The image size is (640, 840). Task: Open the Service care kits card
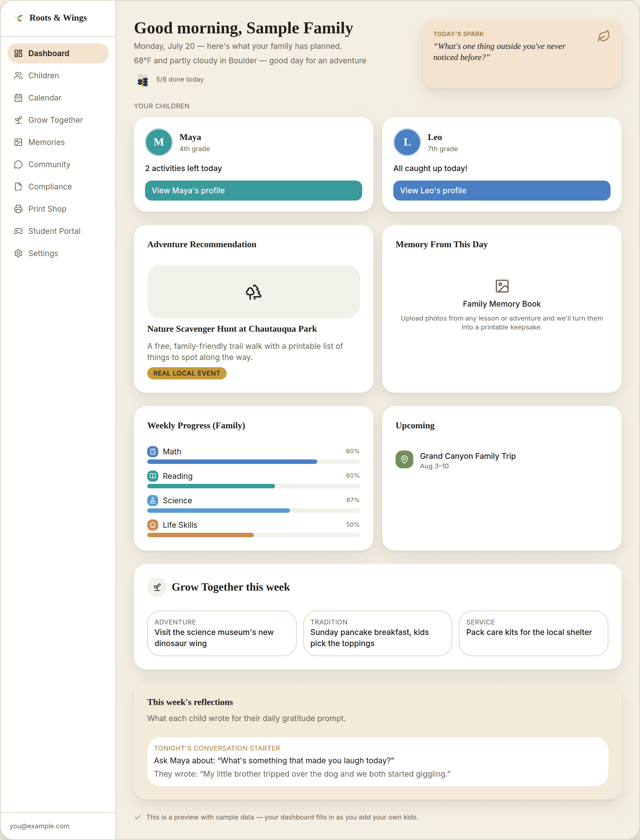(533, 633)
